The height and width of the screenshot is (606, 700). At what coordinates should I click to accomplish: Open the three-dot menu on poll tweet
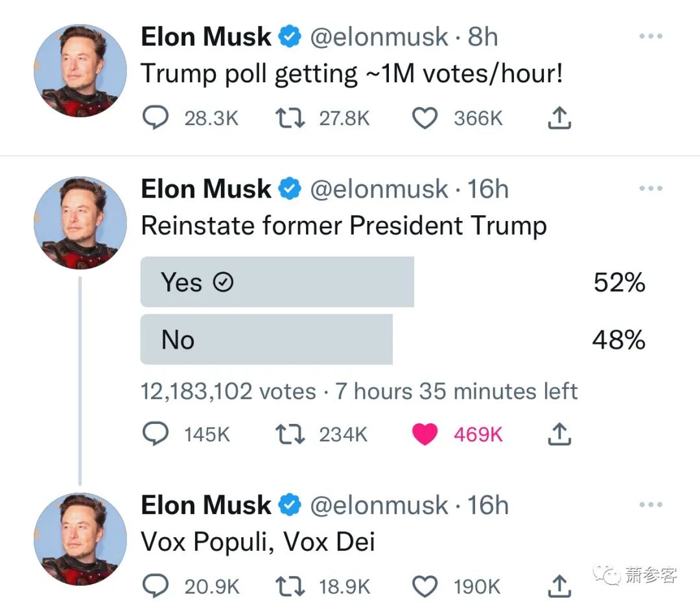click(651, 189)
